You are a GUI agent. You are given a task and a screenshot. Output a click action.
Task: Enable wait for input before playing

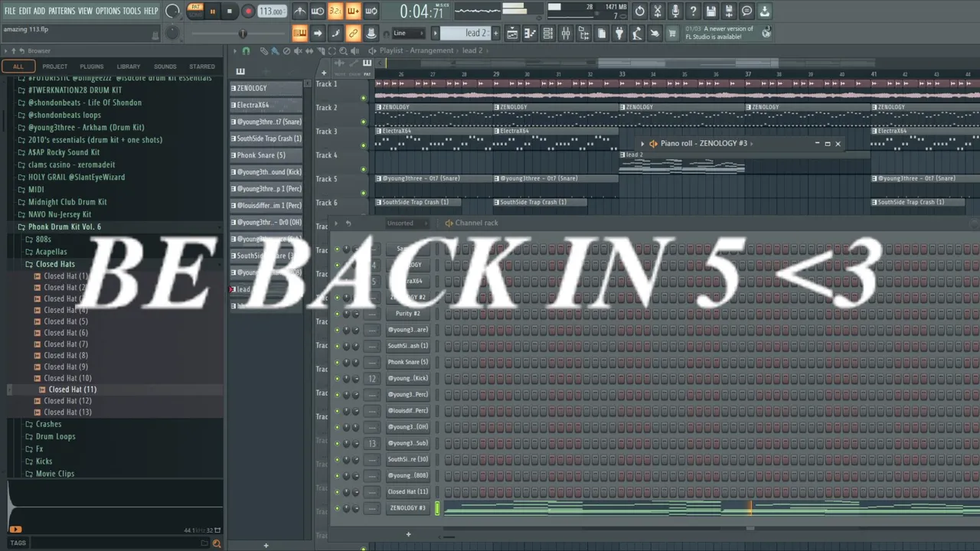pyautogui.click(x=317, y=11)
